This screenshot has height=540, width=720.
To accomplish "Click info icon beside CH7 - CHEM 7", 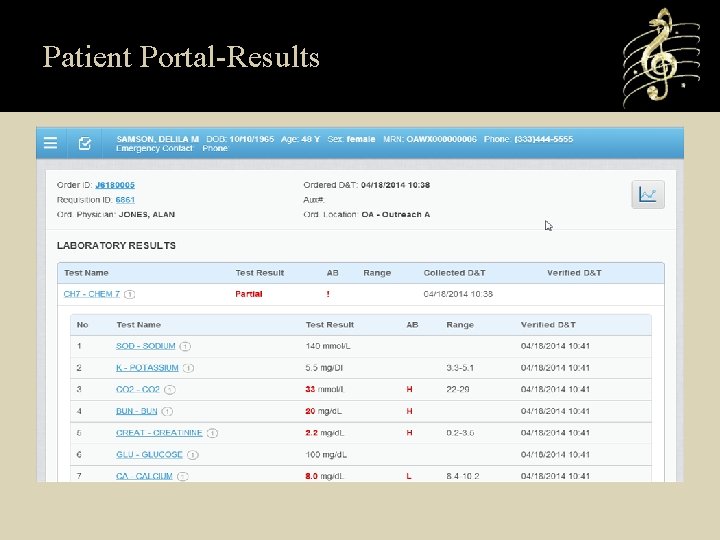I will point(129,294).
